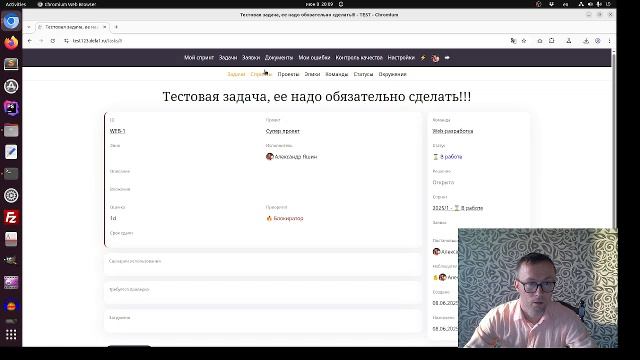The image size is (640, 360).
Task: Close the 'Тестовая задача' browser tab
Action: coord(105,27)
